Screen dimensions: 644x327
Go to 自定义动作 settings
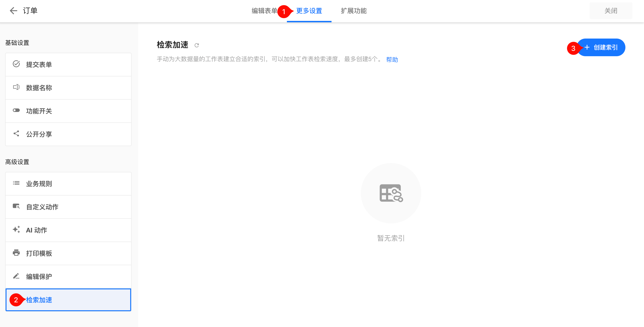pyautogui.click(x=68, y=207)
